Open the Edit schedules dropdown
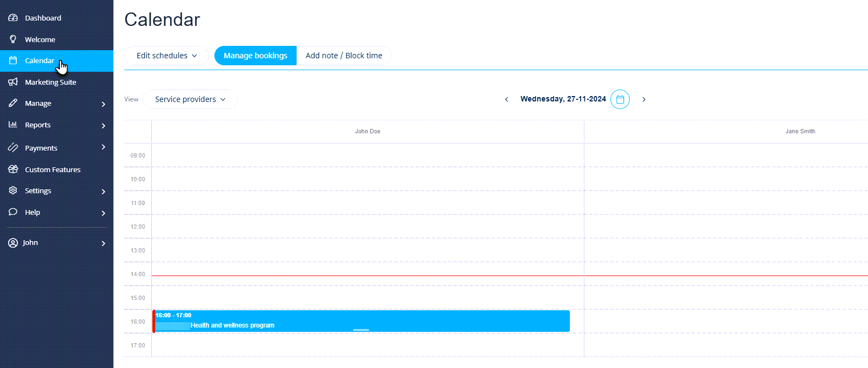The image size is (868, 368). [x=166, y=56]
